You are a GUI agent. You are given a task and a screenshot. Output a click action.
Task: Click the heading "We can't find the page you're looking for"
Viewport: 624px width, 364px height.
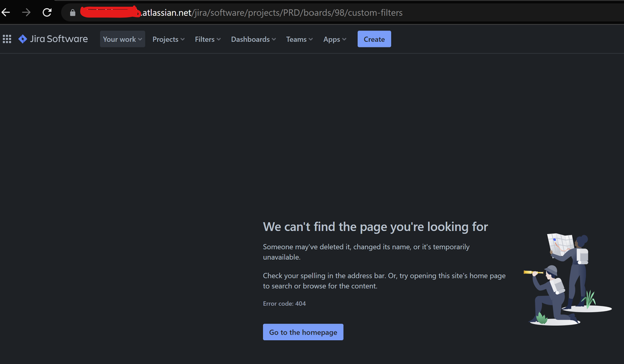coord(375,227)
